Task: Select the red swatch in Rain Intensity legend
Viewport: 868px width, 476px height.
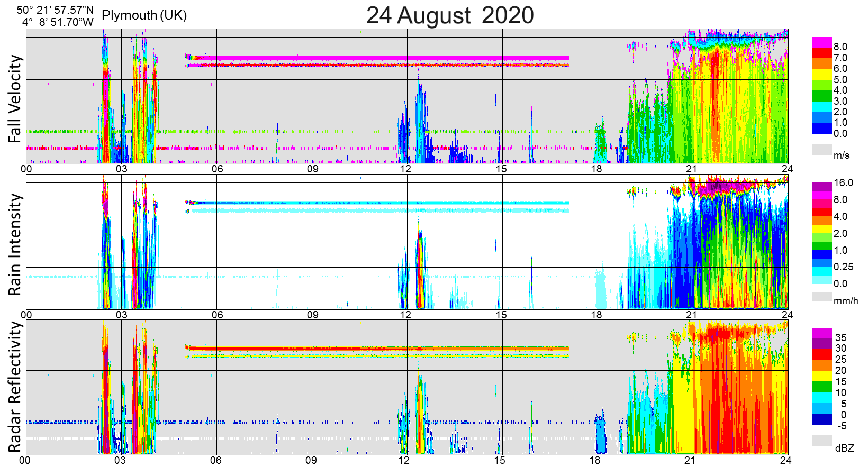Action: 822,212
